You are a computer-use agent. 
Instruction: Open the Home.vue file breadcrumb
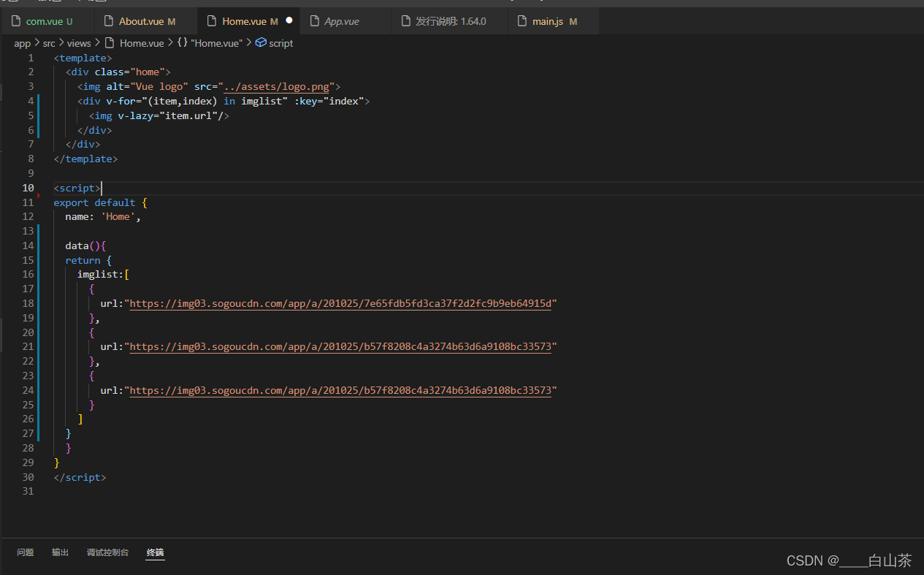point(142,43)
